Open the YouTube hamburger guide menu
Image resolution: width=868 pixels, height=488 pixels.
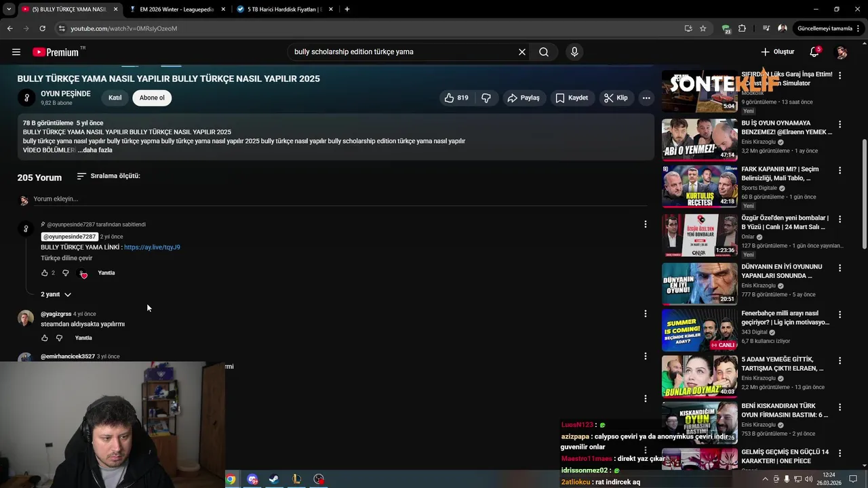[x=16, y=52]
